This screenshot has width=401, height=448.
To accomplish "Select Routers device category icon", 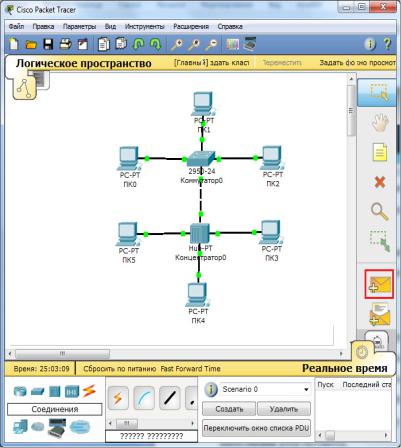I will (20, 391).
